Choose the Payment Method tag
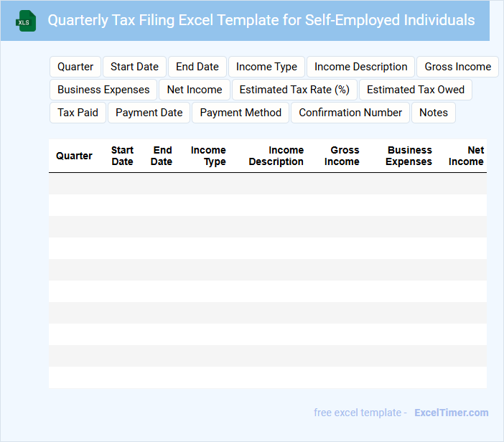This screenshot has height=442, width=504. pyautogui.click(x=241, y=113)
